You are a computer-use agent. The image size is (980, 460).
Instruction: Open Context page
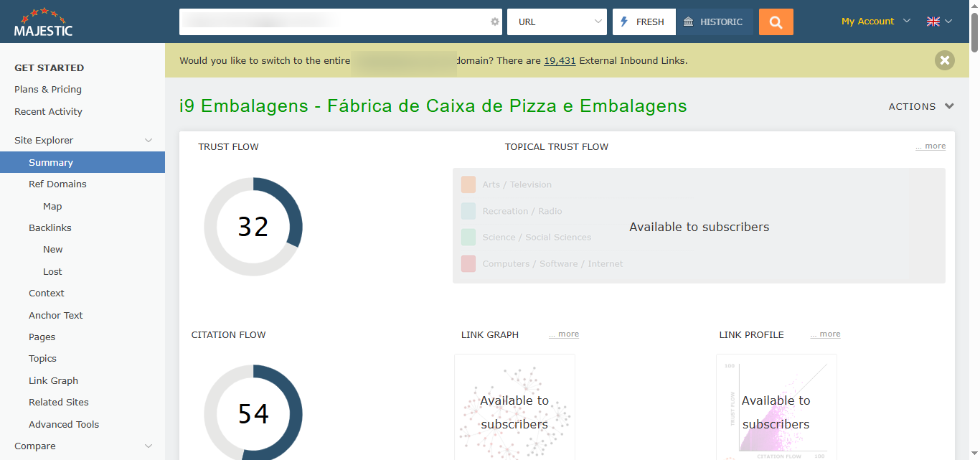coord(47,294)
